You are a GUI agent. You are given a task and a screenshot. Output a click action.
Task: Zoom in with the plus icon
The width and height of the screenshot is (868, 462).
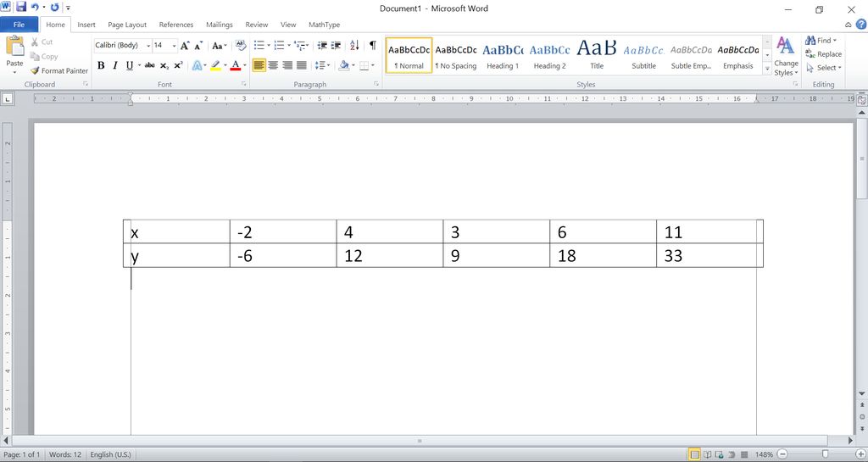click(860, 454)
